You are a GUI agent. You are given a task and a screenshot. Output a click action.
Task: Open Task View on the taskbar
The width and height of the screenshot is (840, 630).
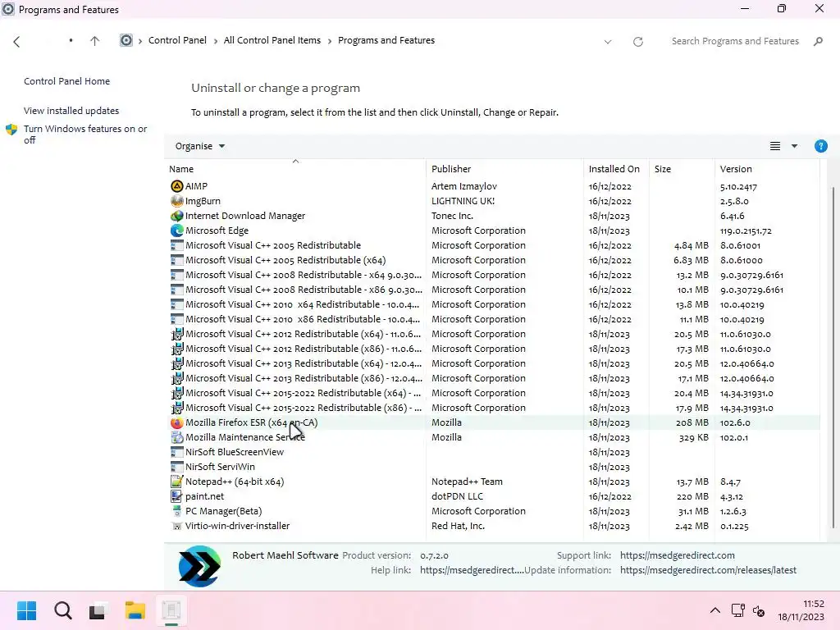tap(98, 610)
